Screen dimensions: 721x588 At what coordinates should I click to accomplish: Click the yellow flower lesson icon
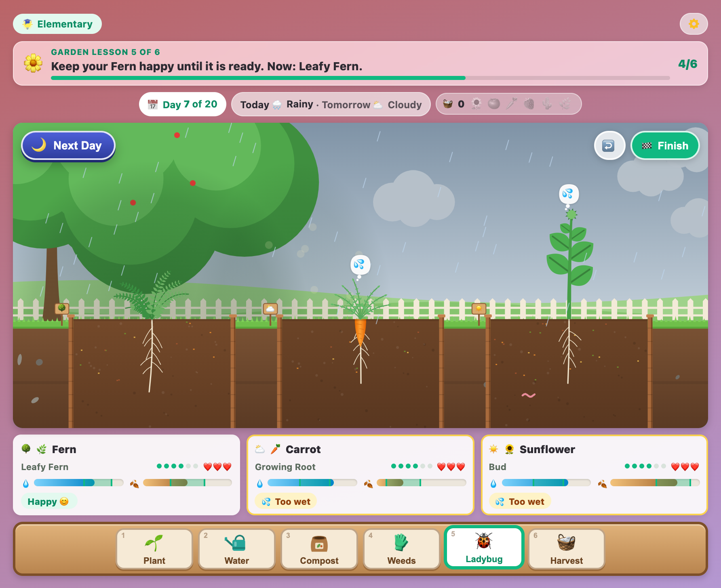coord(33,63)
